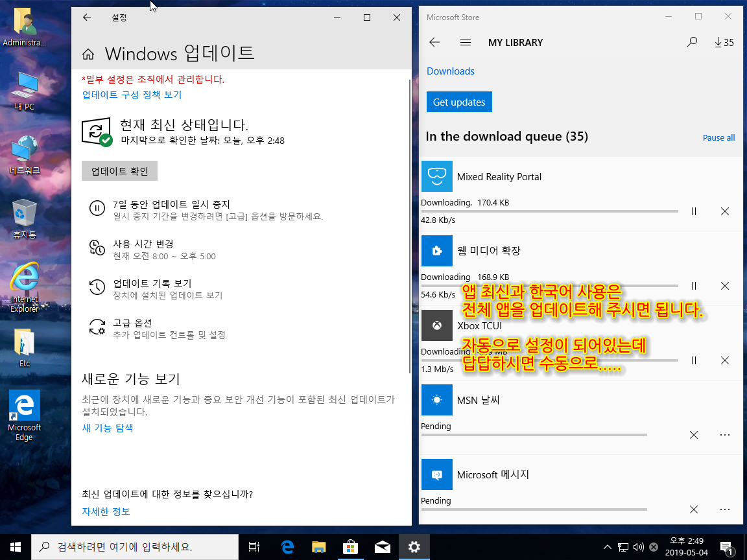The width and height of the screenshot is (747, 560).
Task: Cancel 웹 미디어 확장 download
Action: click(x=724, y=286)
